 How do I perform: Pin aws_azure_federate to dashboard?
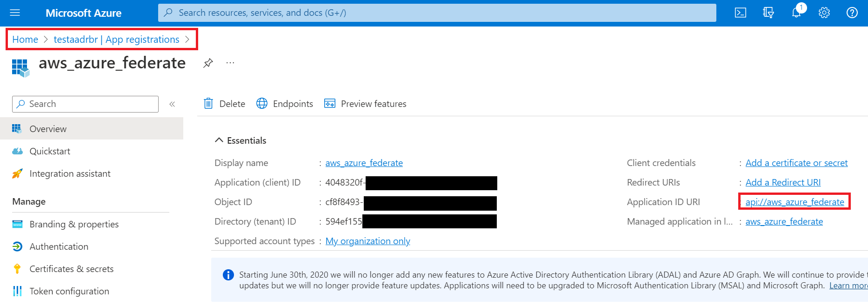pyautogui.click(x=208, y=63)
